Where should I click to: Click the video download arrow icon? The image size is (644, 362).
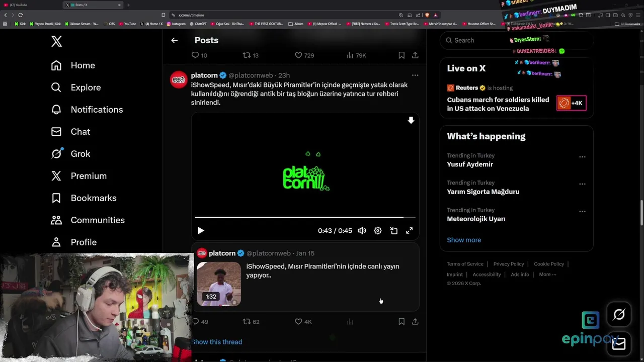[411, 120]
